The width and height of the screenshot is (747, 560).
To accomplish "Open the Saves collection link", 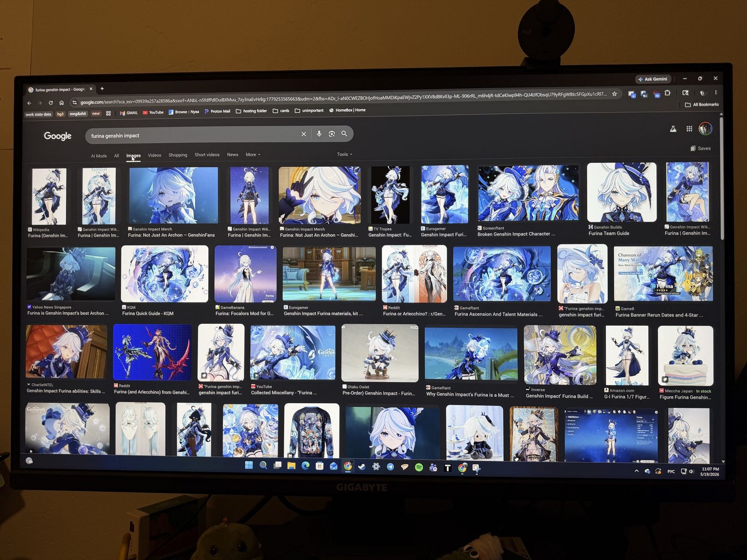I will tap(700, 148).
